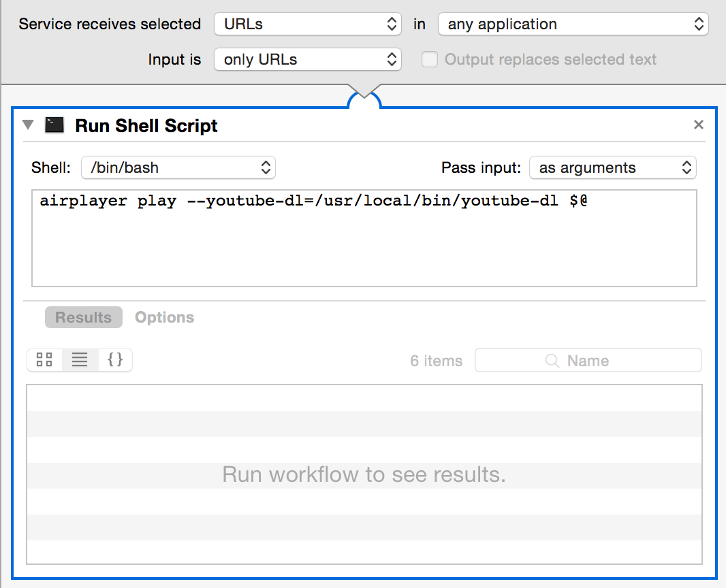
Task: Open Pass input 'as arguments' dropdown
Action: click(x=612, y=168)
